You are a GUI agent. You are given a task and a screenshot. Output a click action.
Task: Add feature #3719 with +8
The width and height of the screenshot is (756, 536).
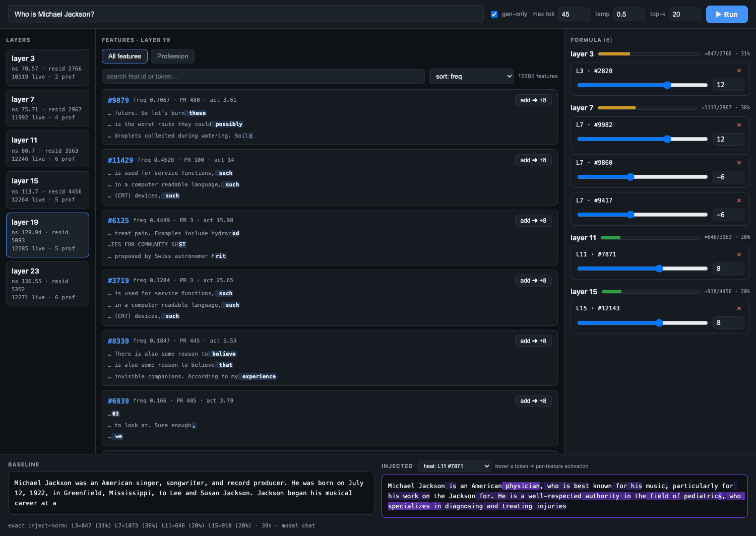(x=533, y=281)
